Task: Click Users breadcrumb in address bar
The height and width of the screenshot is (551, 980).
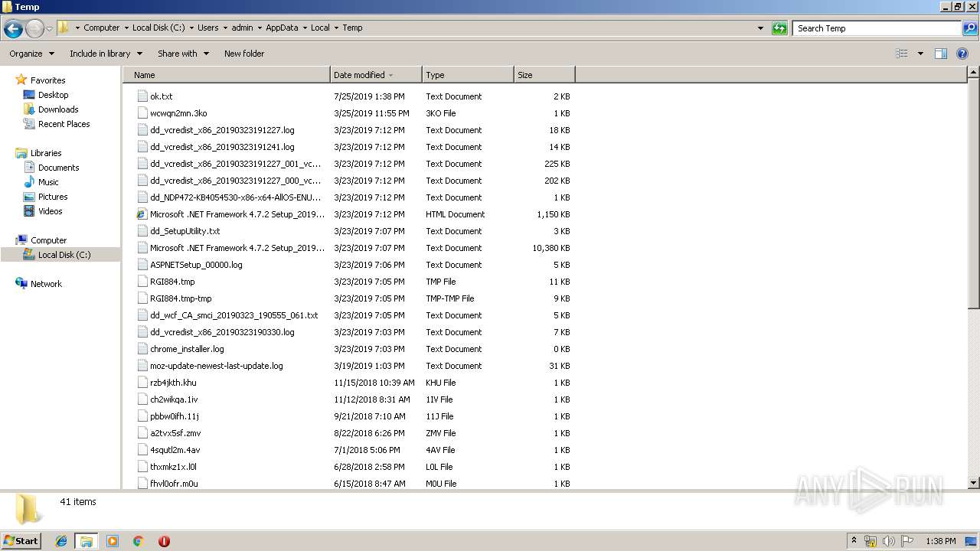Action: [x=207, y=28]
